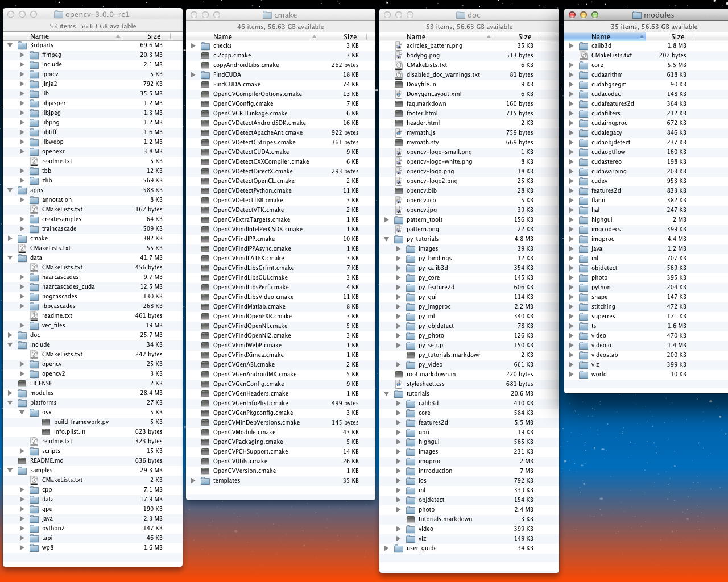
Task: Select the OpenCVDetectPython.cmake file name
Action: [253, 191]
